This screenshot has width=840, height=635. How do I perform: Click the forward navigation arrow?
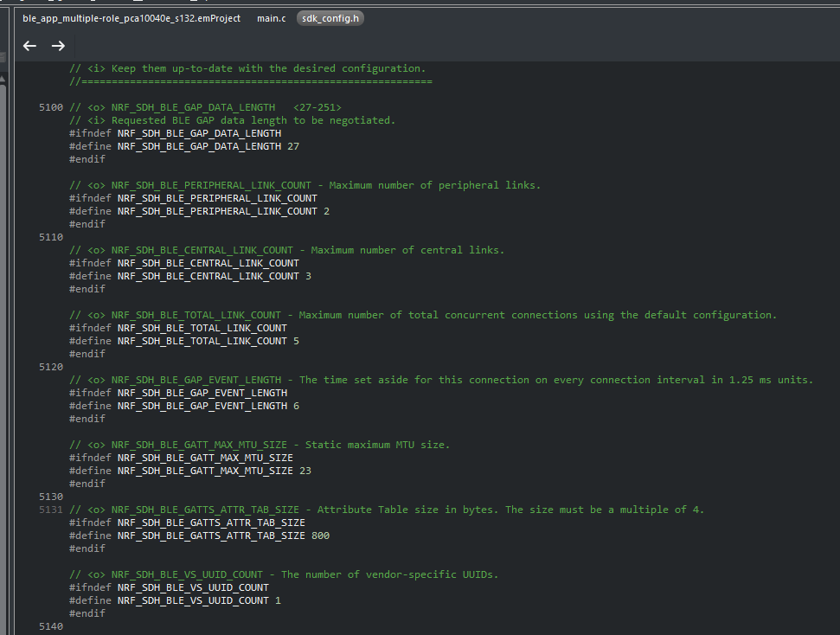click(x=58, y=46)
